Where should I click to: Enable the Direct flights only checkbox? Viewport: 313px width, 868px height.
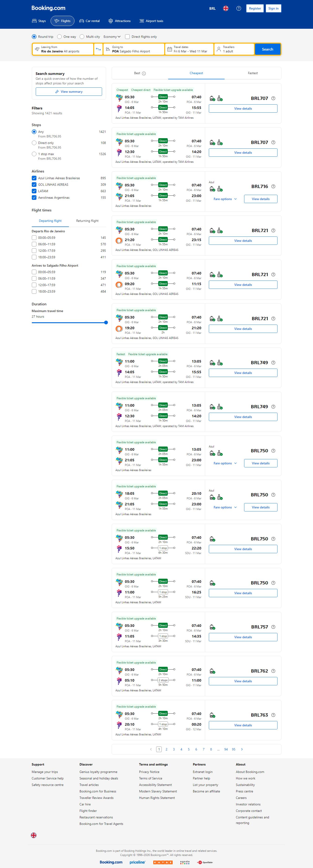(x=127, y=37)
